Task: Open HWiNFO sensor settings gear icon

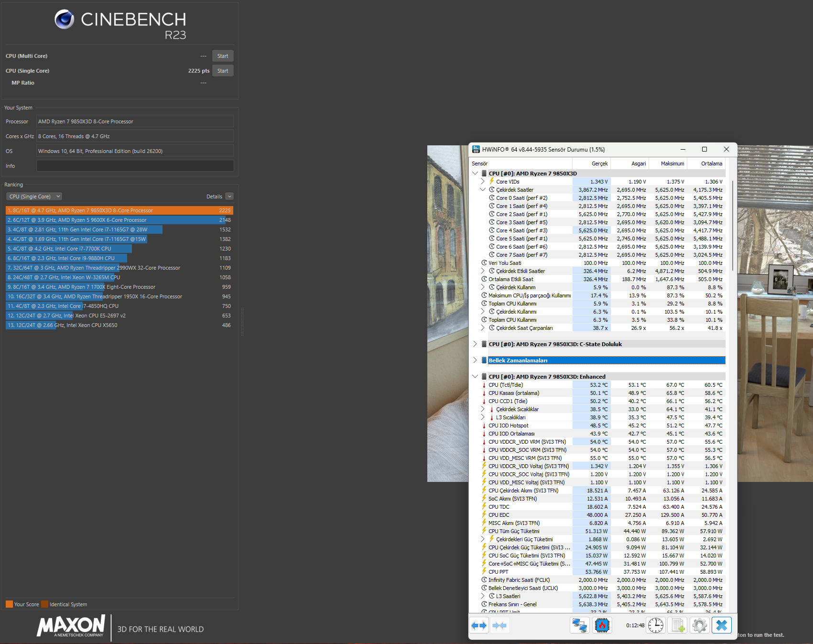Action: click(x=700, y=625)
